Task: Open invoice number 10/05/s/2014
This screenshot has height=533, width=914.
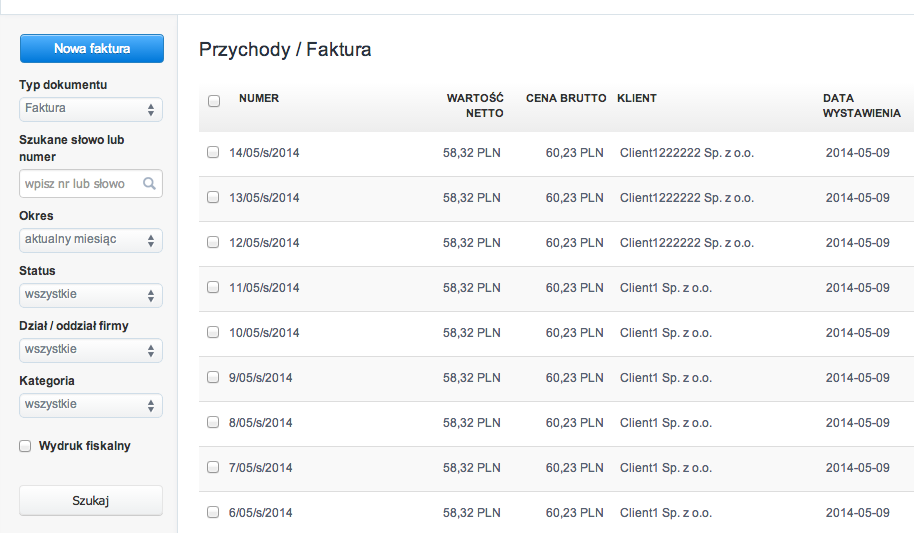Action: [x=264, y=332]
